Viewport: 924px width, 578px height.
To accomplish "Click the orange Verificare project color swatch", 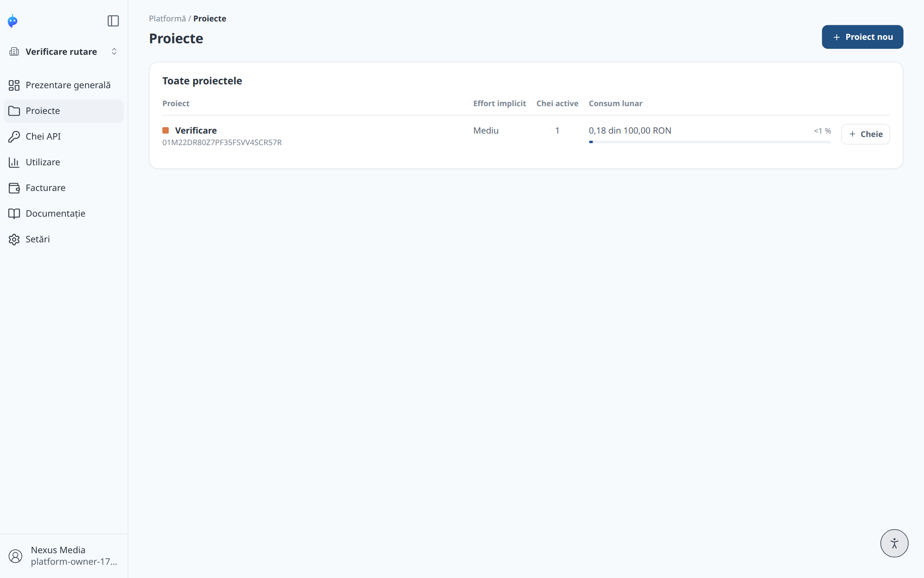I will 166,130.
